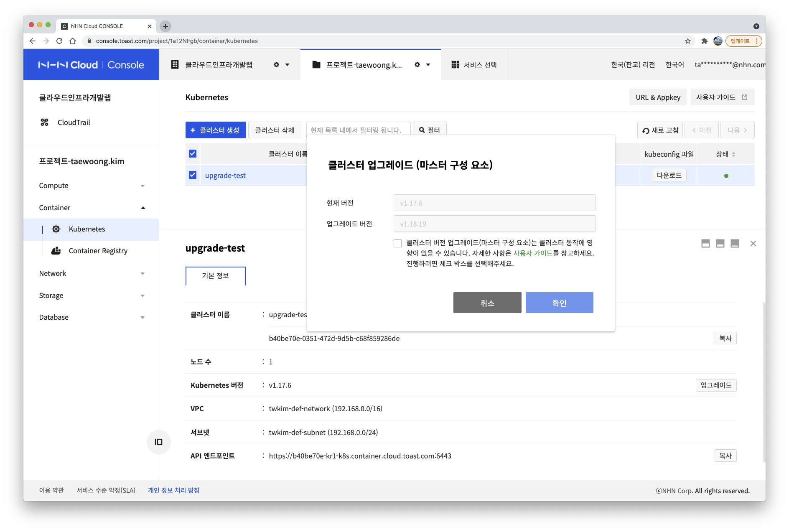Close the upgrade-test detail panel
Screen dimensions: 789x532
753,244
